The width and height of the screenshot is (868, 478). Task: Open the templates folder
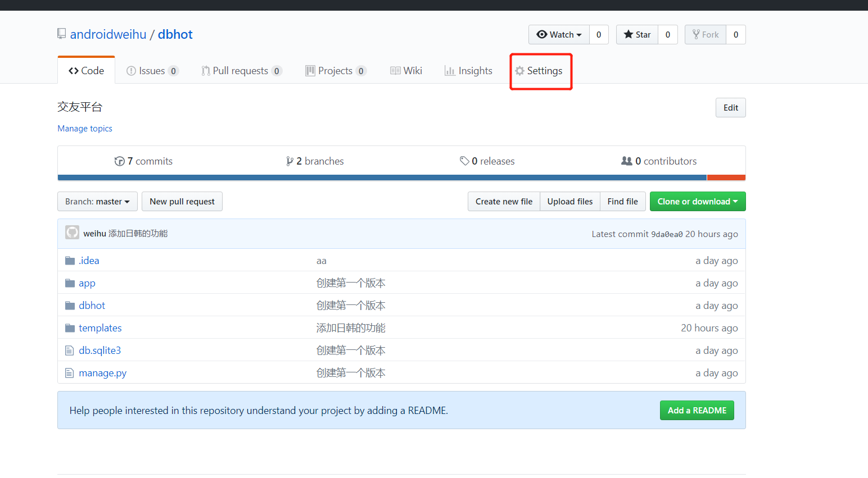[100, 328]
